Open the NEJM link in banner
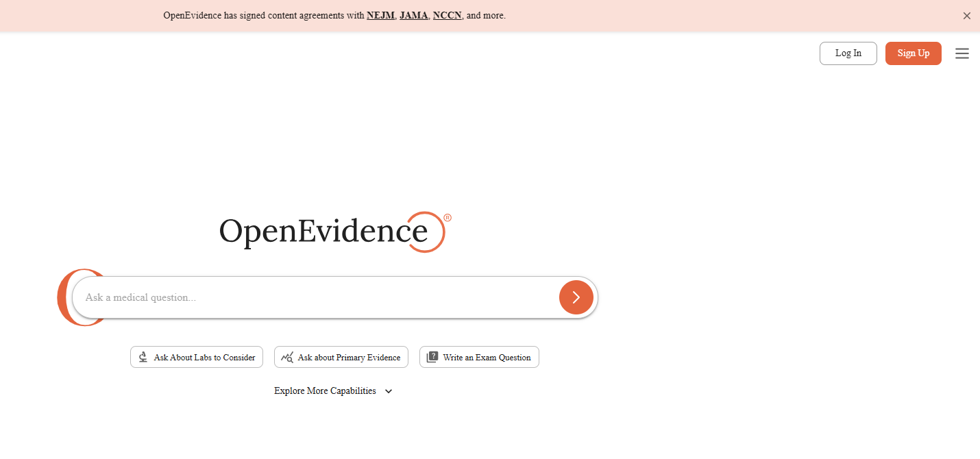The height and width of the screenshot is (459, 980). 380,16
